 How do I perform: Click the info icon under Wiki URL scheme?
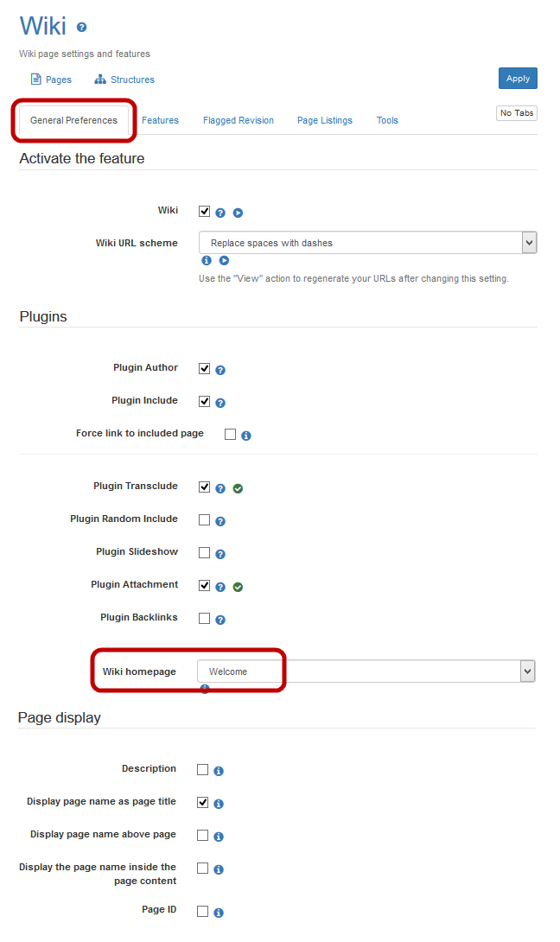click(x=207, y=260)
